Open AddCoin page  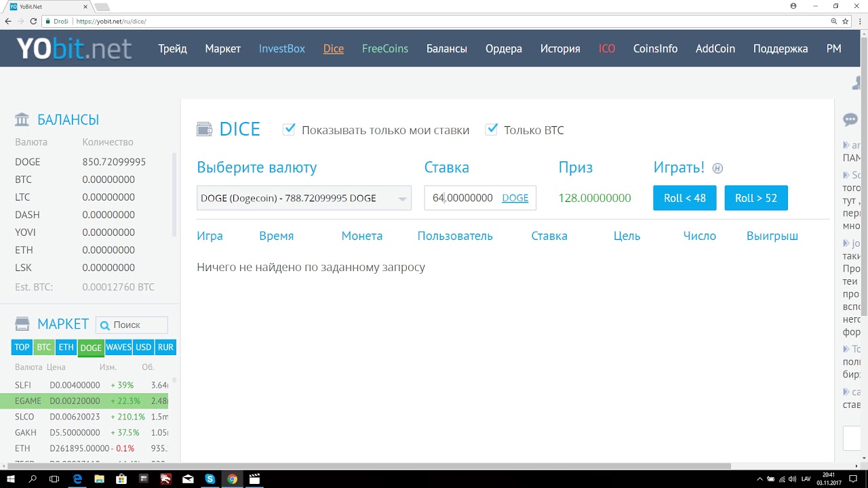(715, 49)
